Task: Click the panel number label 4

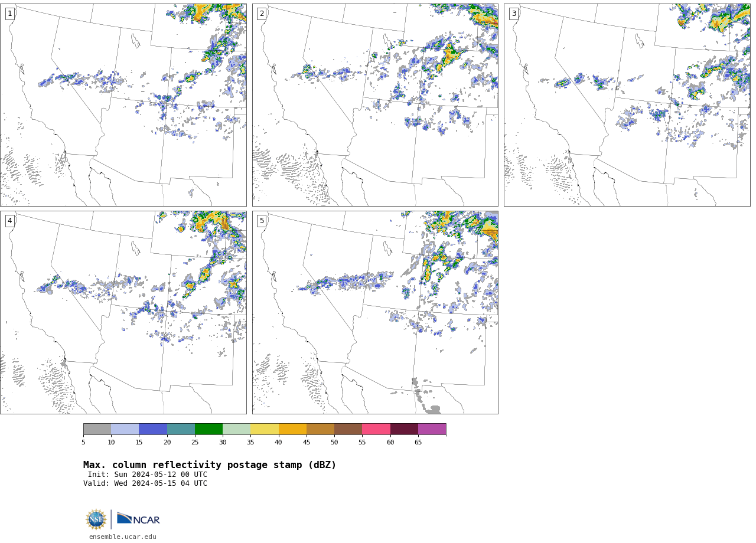Action: [9, 221]
